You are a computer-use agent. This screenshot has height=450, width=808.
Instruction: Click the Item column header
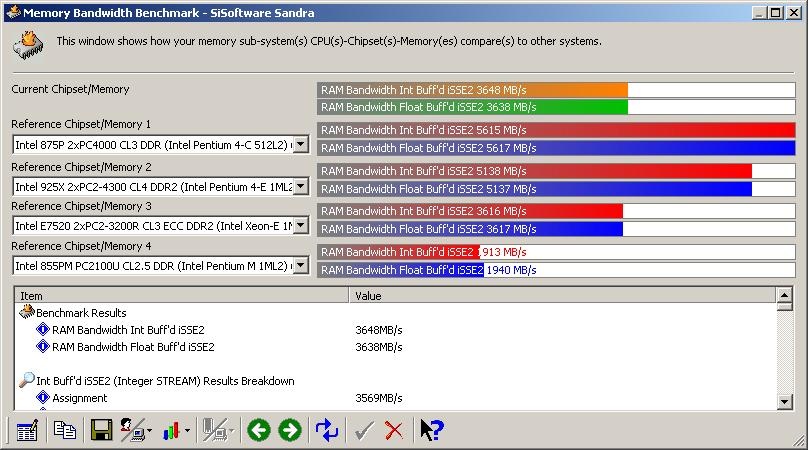pos(182,296)
